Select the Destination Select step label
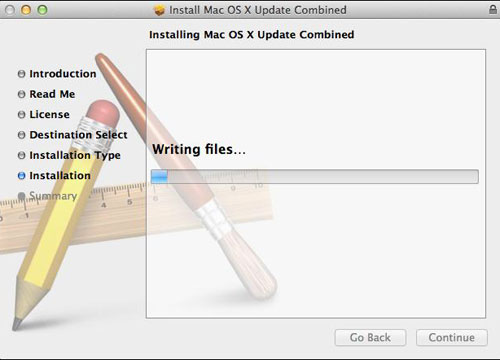The height and width of the screenshot is (360, 500). coord(78,135)
